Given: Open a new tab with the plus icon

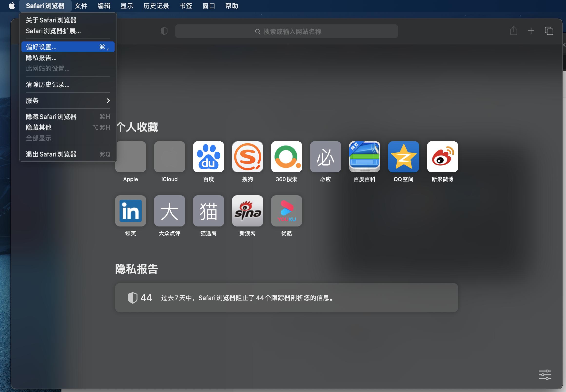Looking at the screenshot, I should (x=531, y=31).
